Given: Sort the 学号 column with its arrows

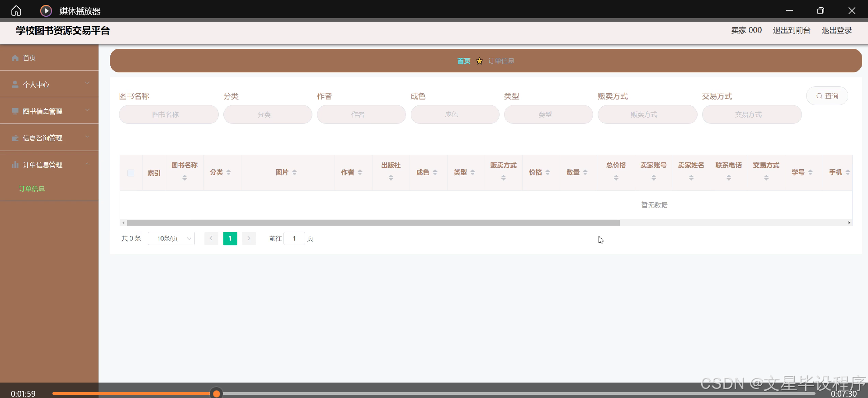Looking at the screenshot, I should (x=810, y=172).
